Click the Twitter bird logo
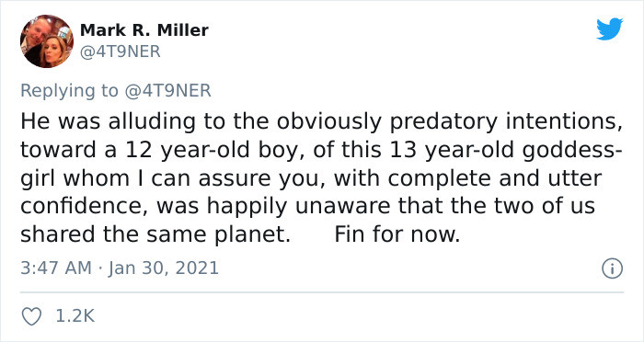The width and height of the screenshot is (644, 342). point(609,29)
